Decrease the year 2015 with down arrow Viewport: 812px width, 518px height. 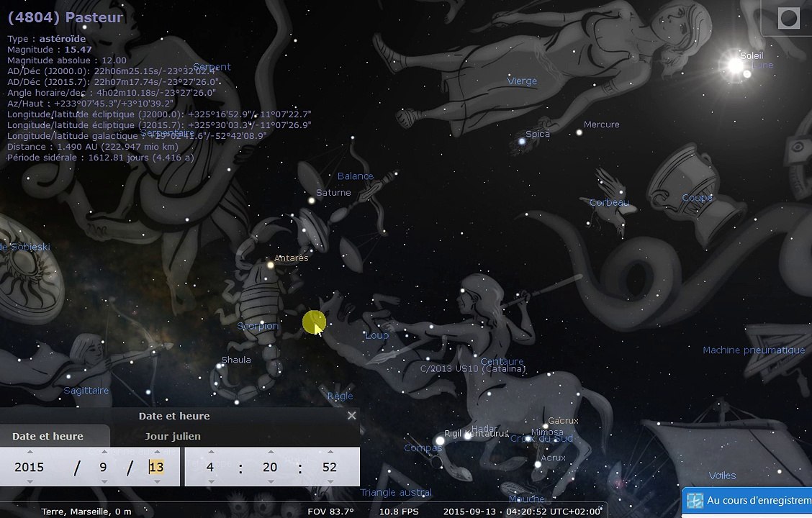click(x=30, y=481)
